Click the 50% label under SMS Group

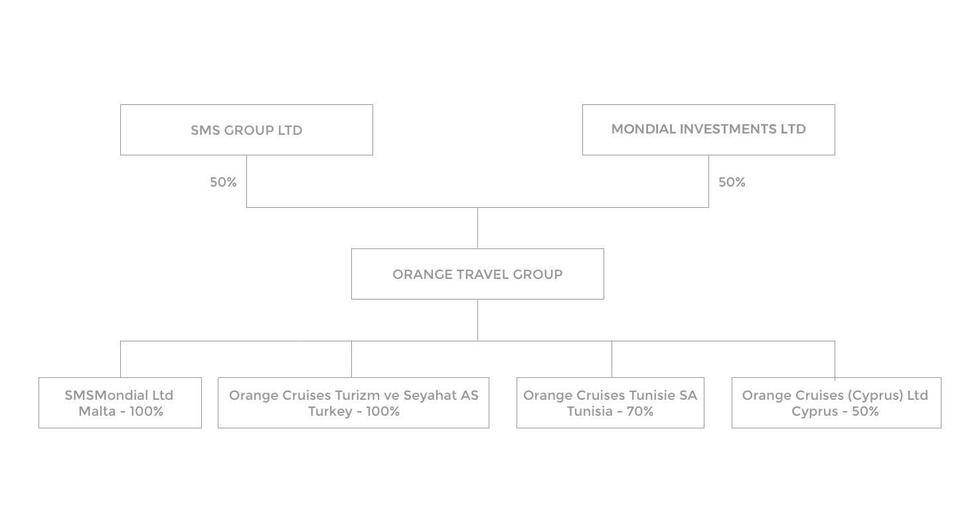223,182
